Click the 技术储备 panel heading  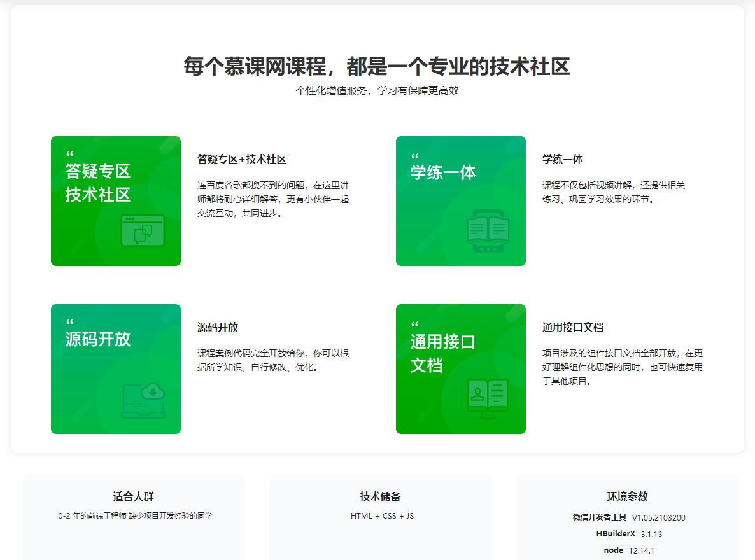tap(381, 497)
